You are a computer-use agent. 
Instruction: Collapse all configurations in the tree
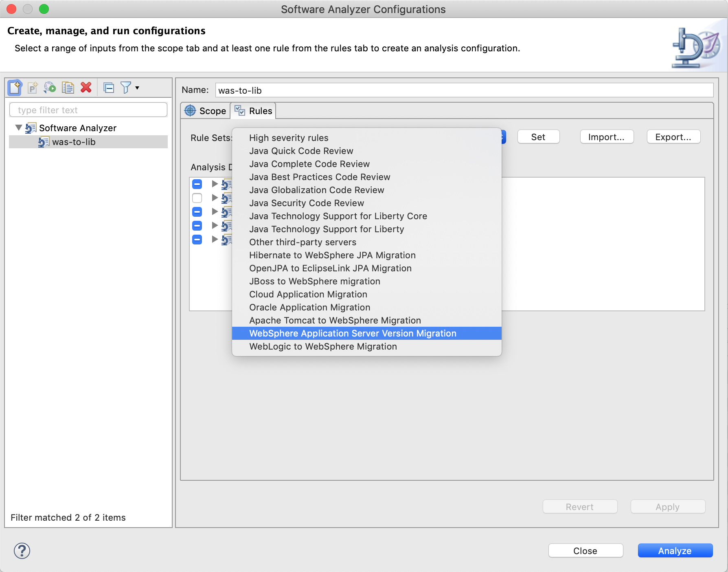pos(109,88)
